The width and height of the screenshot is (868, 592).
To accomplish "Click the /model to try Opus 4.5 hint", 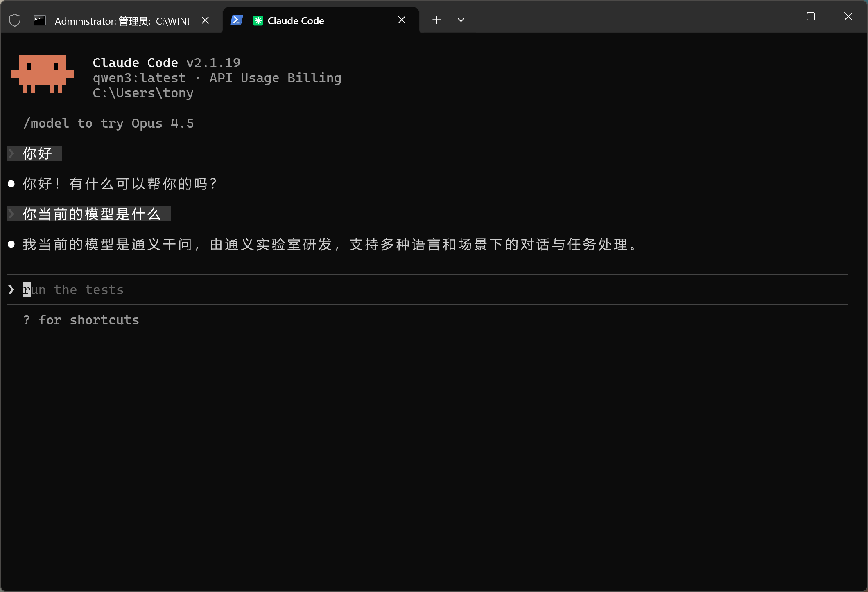I will pyautogui.click(x=108, y=123).
